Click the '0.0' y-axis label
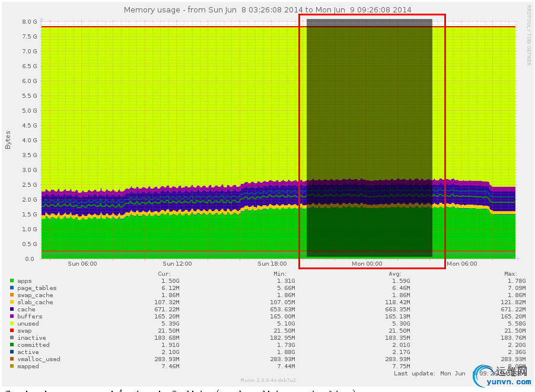535x392 pixels. pos(30,259)
